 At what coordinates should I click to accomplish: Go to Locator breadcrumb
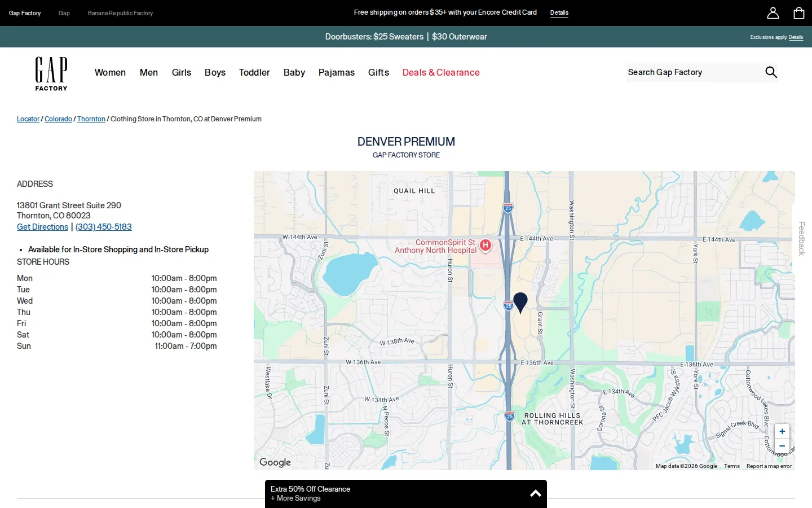point(28,119)
